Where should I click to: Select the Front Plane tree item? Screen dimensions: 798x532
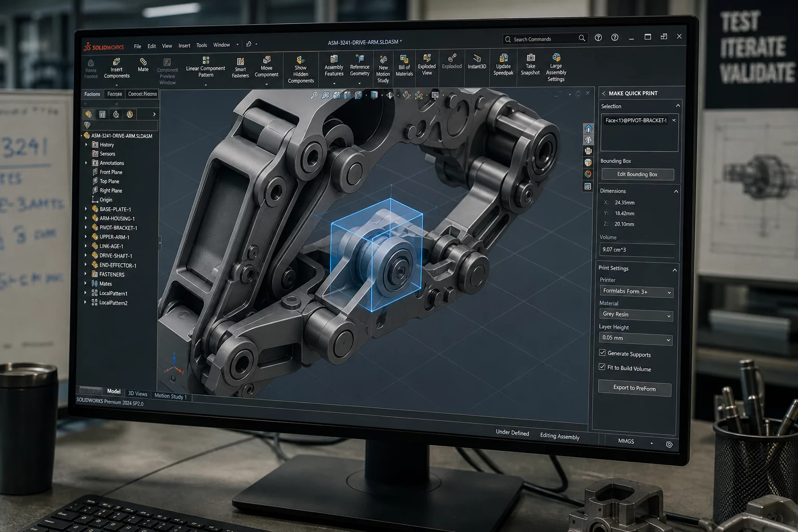[x=111, y=172]
